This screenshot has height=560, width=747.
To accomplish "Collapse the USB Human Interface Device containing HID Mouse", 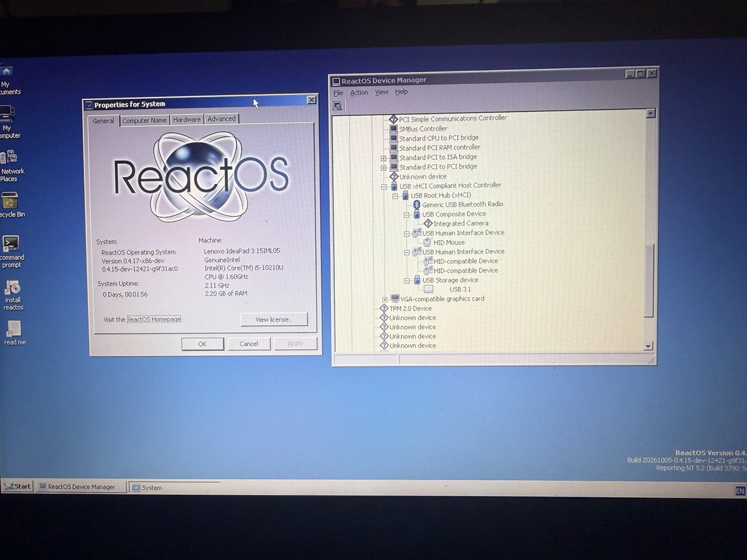I will 406,233.
